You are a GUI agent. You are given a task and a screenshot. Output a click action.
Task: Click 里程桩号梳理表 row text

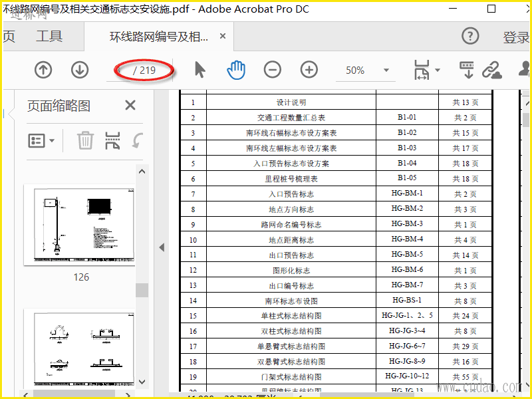[x=291, y=179]
